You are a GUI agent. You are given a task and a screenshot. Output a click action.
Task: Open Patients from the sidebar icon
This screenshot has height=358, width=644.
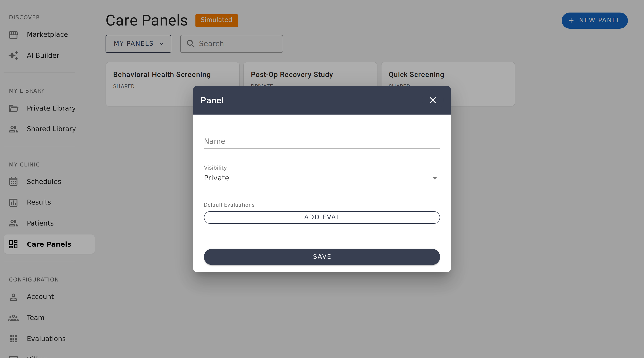coord(13,223)
